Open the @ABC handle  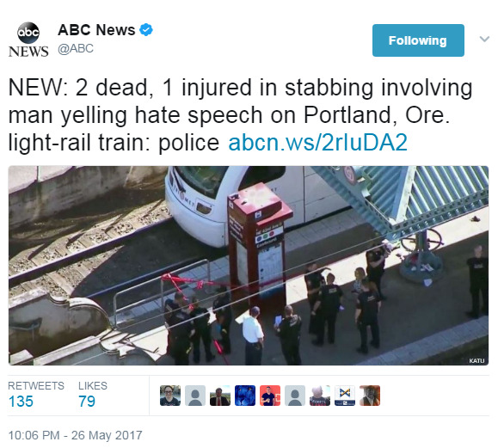tap(76, 48)
